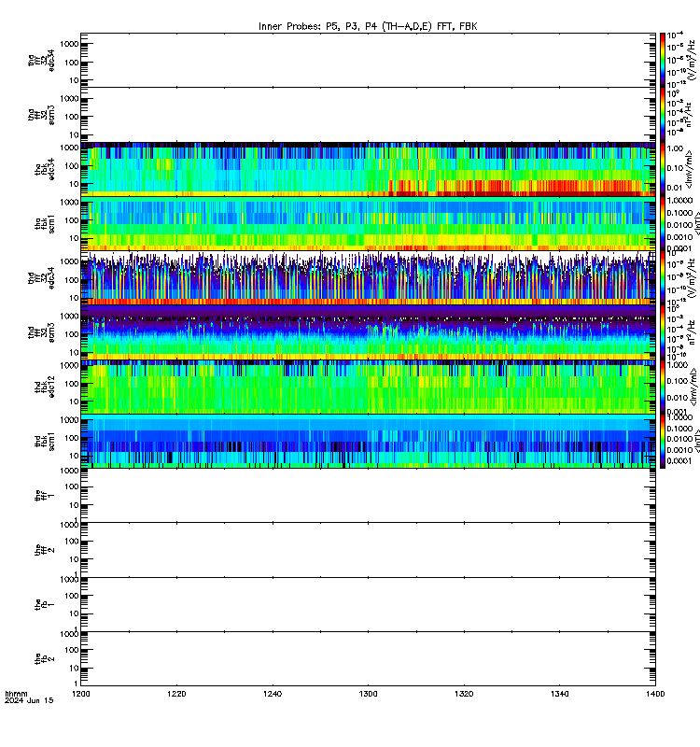Click the color bar beside tha fff 32 edc34
This screenshot has width=700, height=747.
click(x=663, y=61)
